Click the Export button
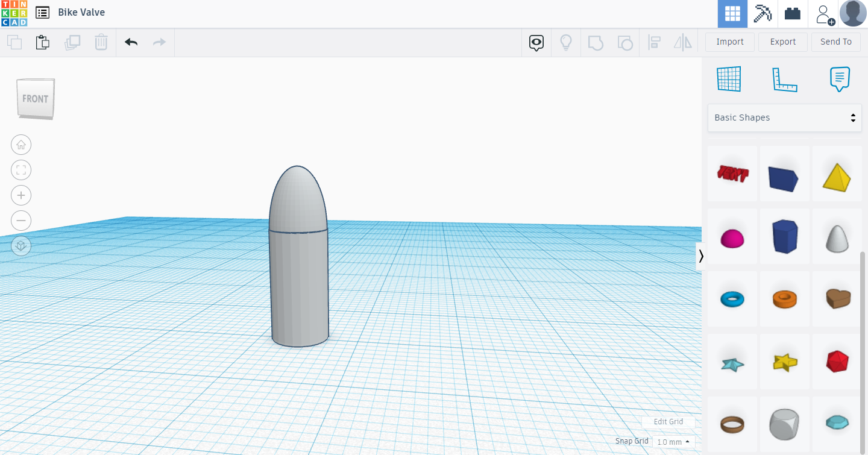 pyautogui.click(x=783, y=42)
